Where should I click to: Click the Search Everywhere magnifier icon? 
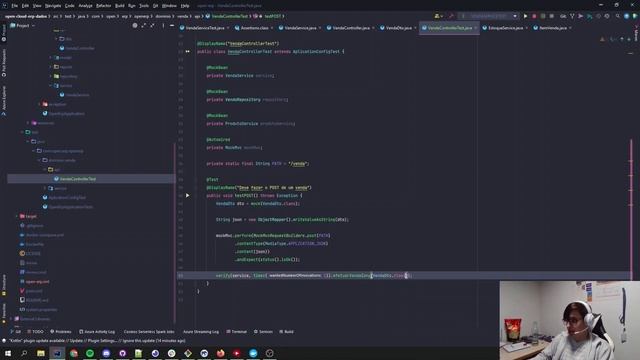[618, 16]
